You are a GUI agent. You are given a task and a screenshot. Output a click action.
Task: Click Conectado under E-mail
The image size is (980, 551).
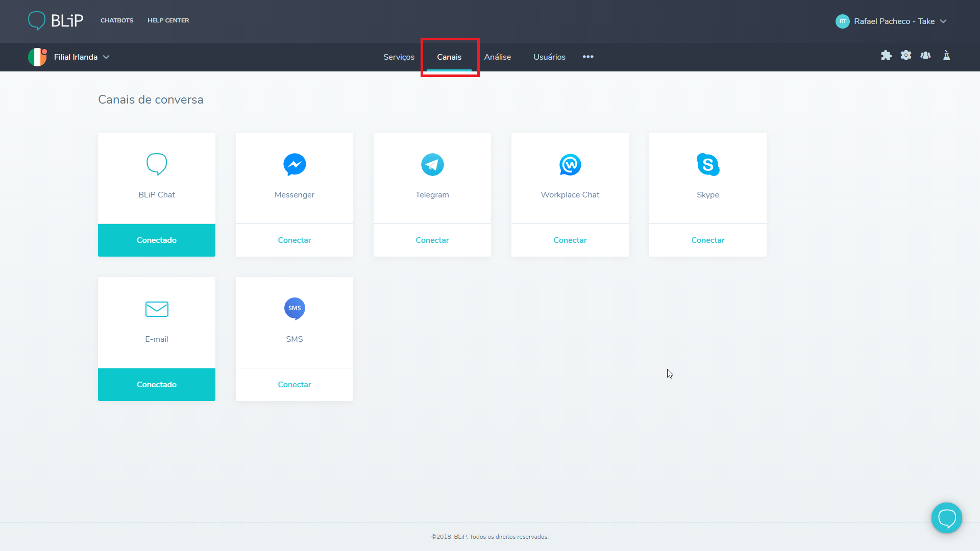(x=157, y=385)
